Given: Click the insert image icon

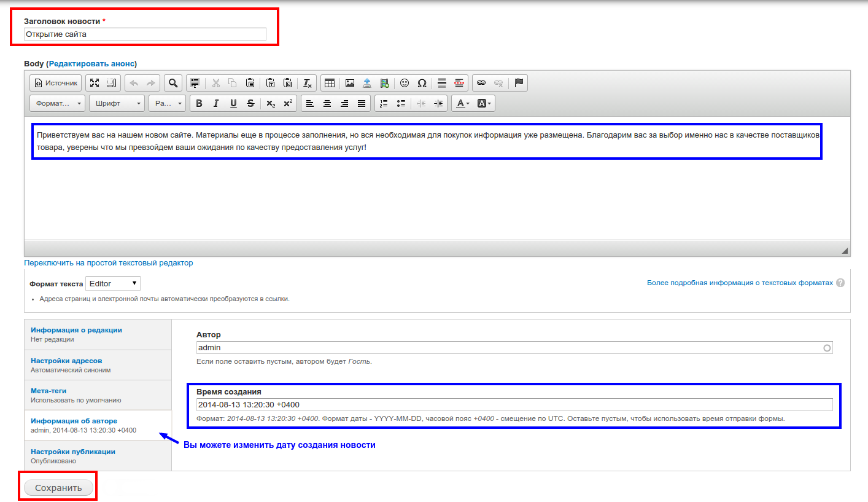Looking at the screenshot, I should pos(350,83).
